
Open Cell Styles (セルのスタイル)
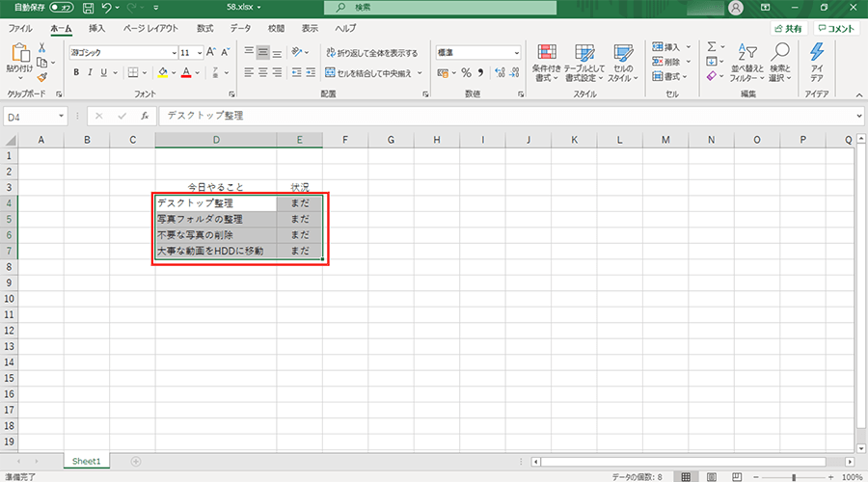tap(623, 64)
